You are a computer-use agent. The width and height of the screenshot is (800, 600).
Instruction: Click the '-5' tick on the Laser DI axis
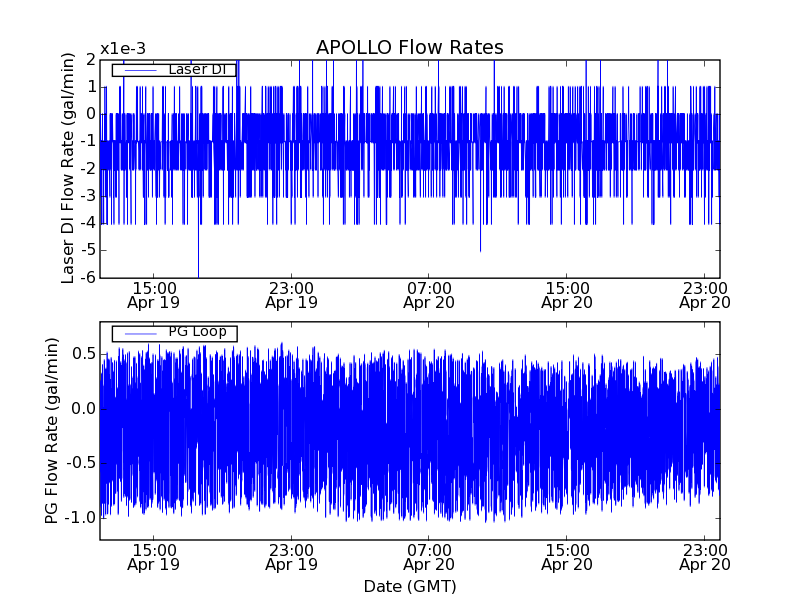[90, 250]
